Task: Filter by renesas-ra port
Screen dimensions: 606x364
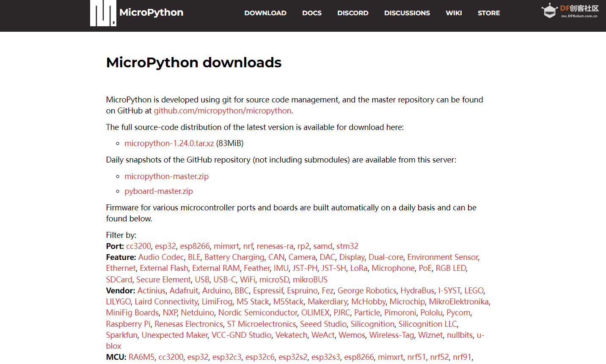Action: [x=275, y=246]
